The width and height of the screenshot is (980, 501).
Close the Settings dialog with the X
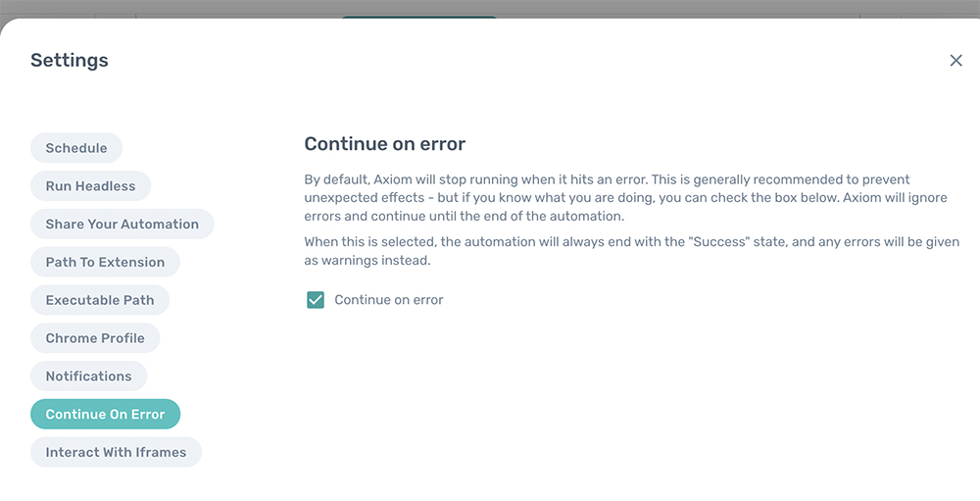click(955, 61)
